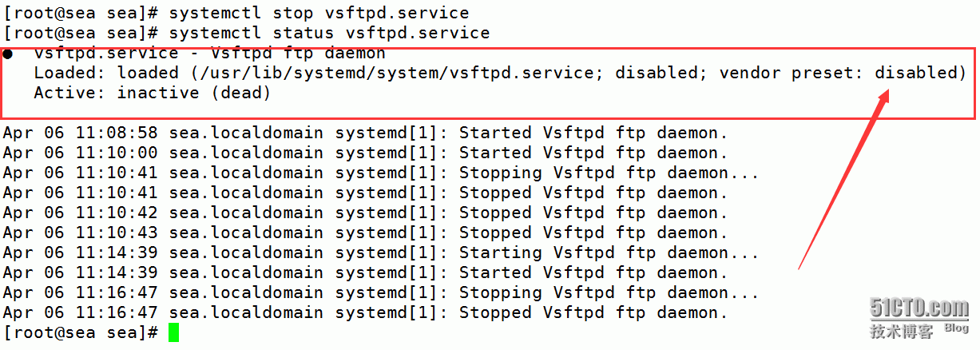
Task: Click the red arrow annotation head
Action: tap(884, 98)
